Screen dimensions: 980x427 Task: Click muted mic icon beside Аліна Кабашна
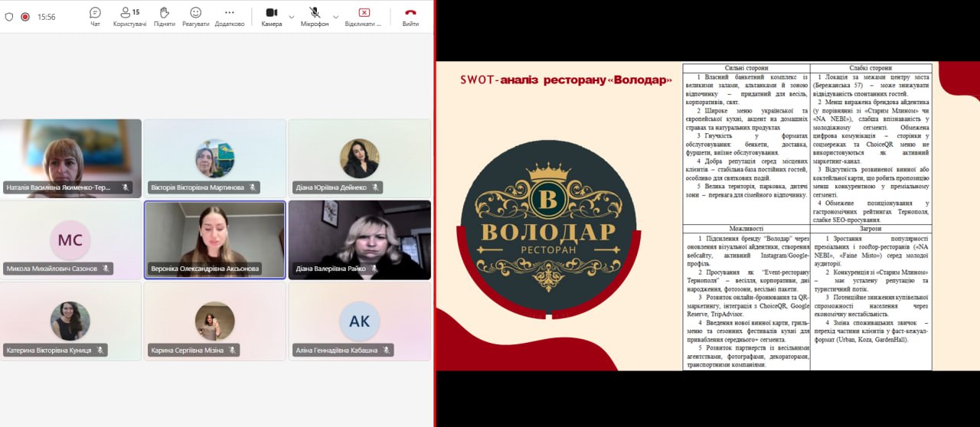pos(386,350)
